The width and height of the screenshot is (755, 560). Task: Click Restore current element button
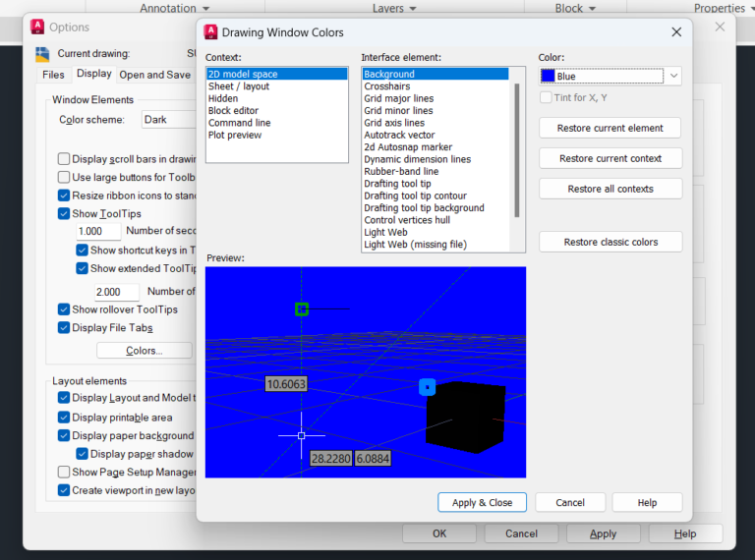click(610, 128)
